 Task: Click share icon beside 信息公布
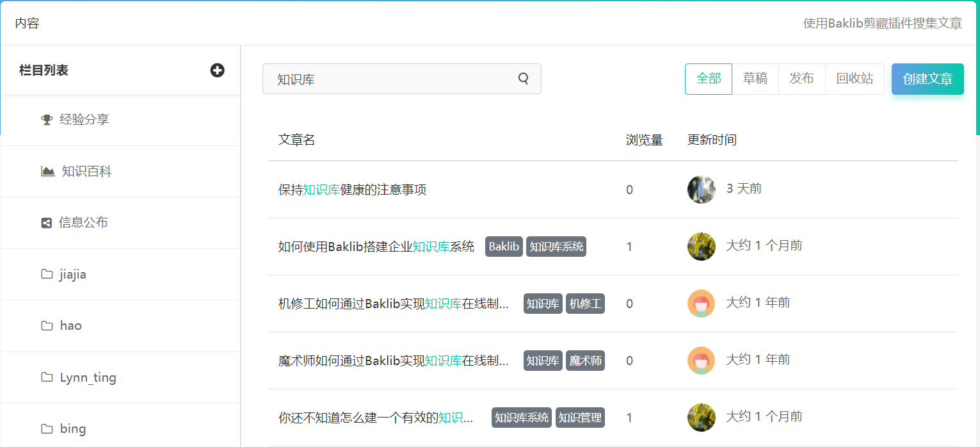(46, 223)
